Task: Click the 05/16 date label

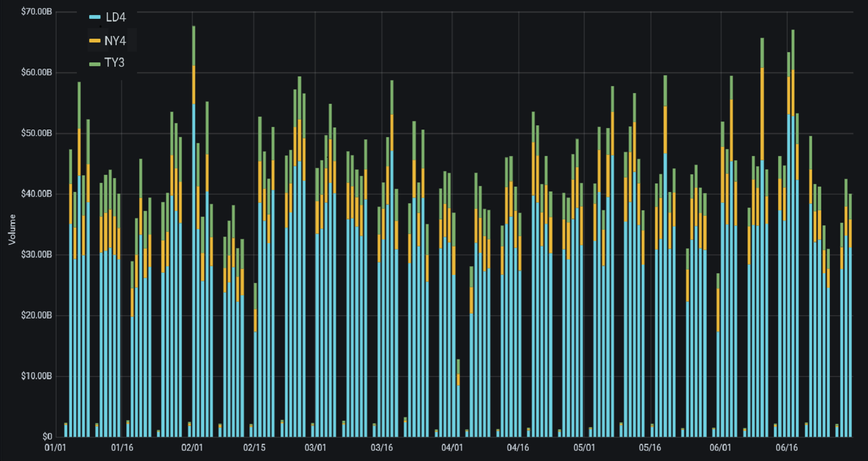Action: coord(650,448)
